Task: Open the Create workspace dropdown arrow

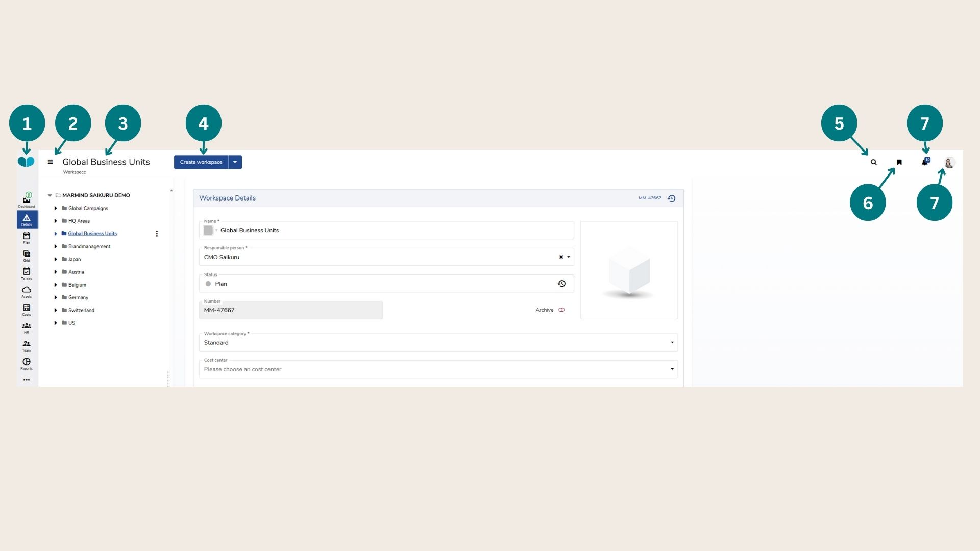Action: tap(235, 162)
